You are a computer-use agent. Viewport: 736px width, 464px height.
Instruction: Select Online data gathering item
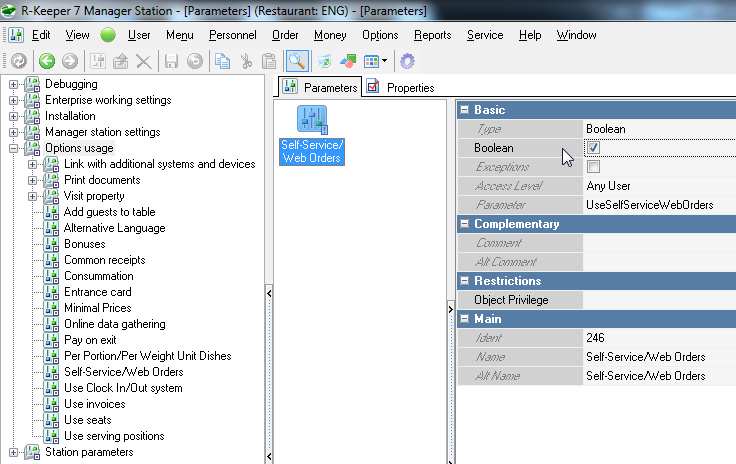click(x=115, y=324)
